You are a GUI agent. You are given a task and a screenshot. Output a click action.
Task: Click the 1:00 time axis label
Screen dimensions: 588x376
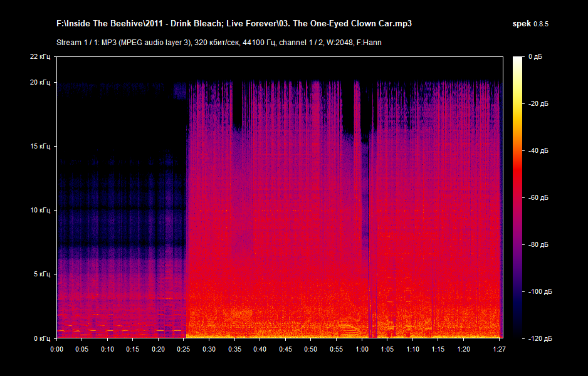[x=362, y=348]
